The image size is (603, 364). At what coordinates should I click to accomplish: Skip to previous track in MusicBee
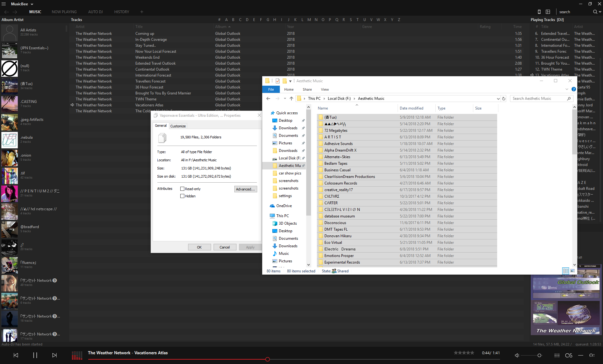[x=16, y=355]
